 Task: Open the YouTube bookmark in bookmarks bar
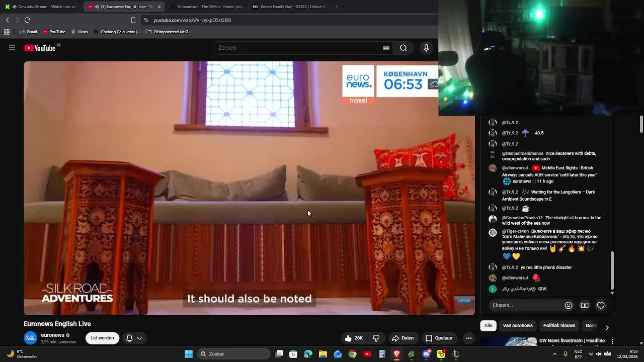(x=54, y=32)
